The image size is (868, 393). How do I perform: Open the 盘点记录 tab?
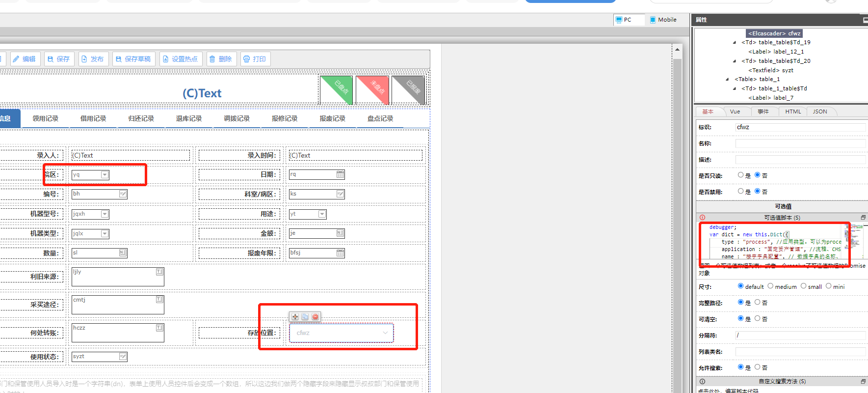[380, 118]
